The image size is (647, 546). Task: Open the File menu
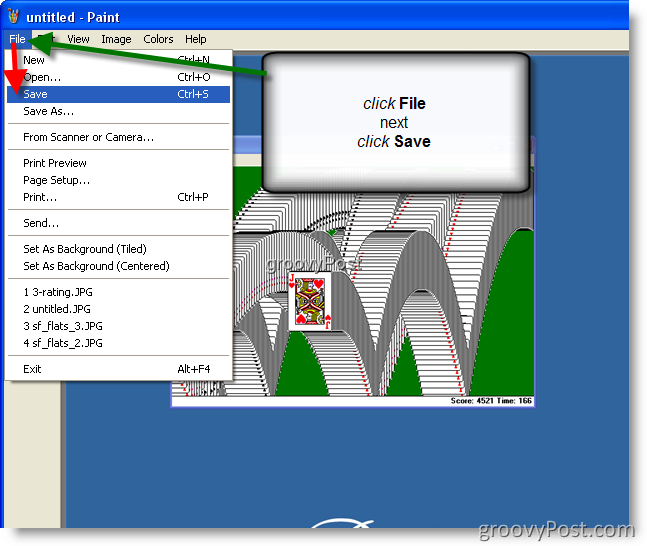[x=17, y=39]
